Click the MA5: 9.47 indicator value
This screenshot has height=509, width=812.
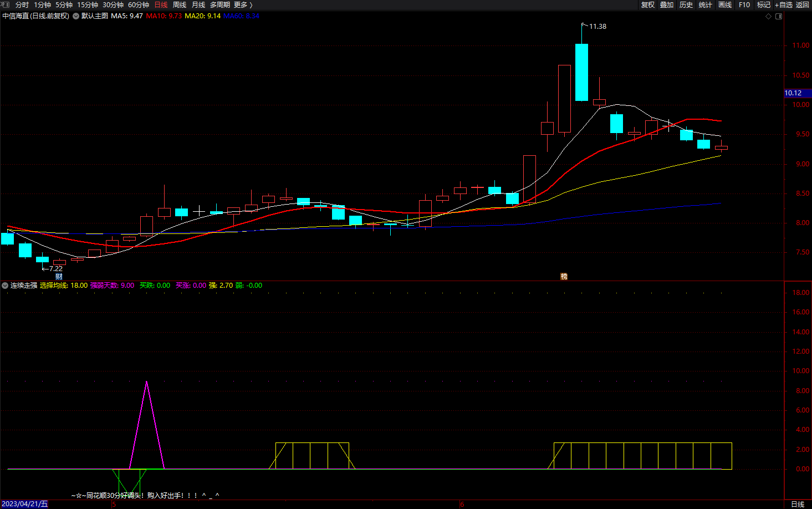(x=127, y=16)
